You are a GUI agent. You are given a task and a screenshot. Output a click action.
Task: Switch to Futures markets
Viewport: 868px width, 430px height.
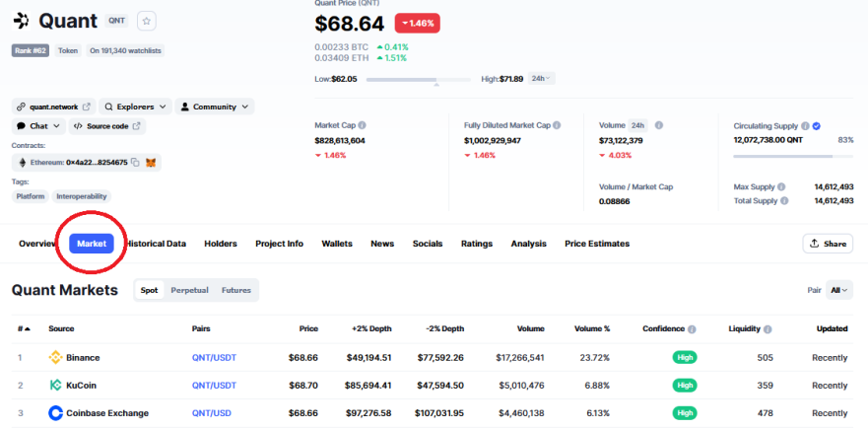click(236, 290)
